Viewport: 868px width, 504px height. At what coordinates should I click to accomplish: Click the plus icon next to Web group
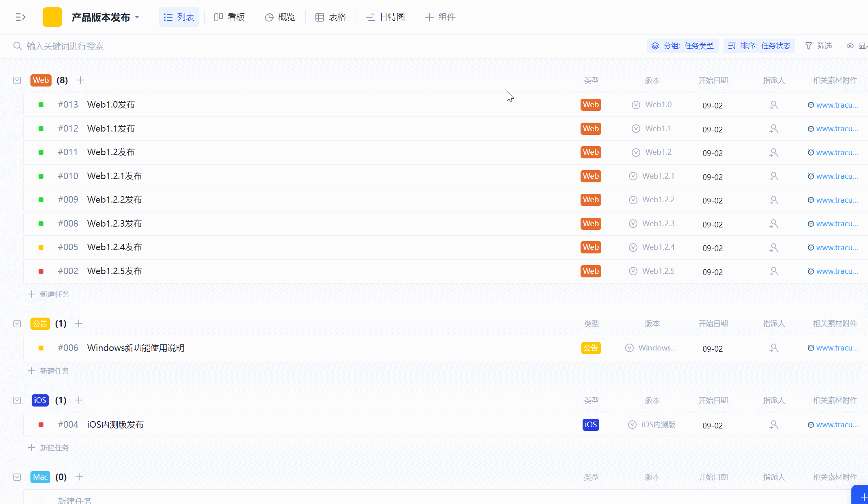click(80, 80)
